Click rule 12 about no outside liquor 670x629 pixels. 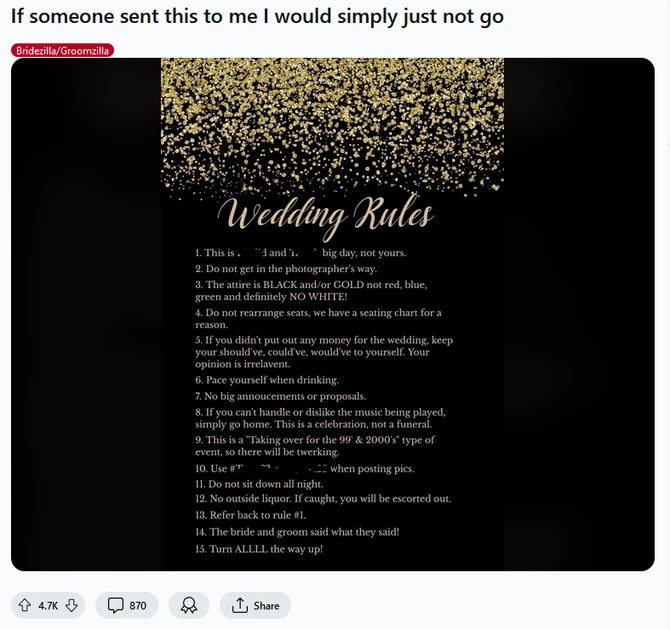click(323, 498)
